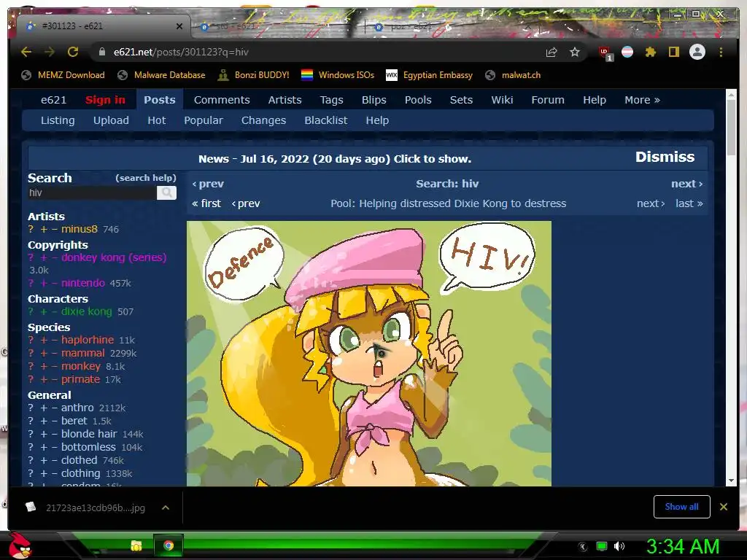Open the Malware Database bookmark

click(x=161, y=75)
